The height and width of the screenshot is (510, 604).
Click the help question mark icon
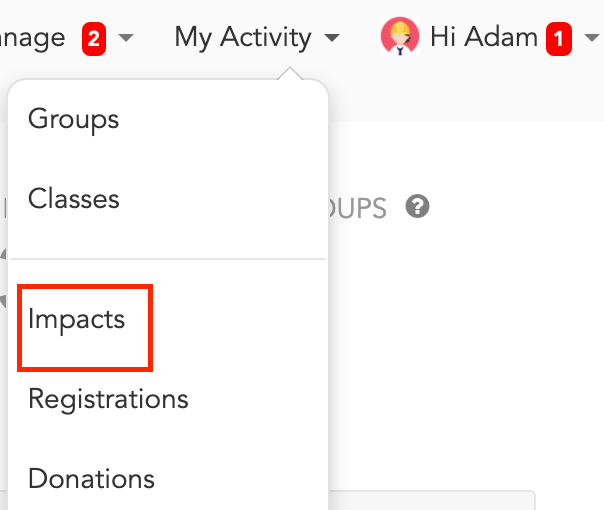[x=418, y=206]
